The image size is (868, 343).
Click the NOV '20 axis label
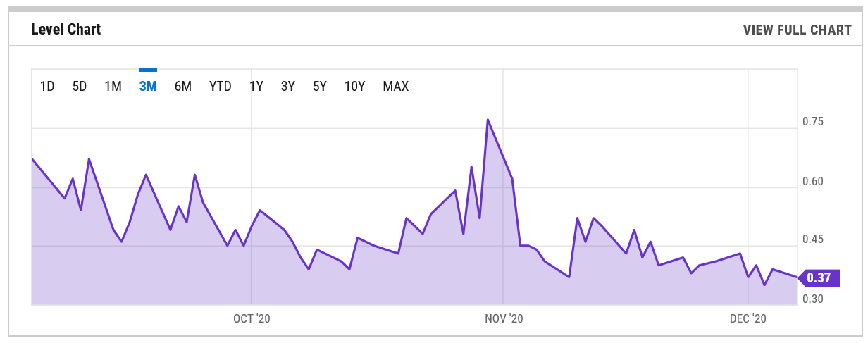(504, 318)
